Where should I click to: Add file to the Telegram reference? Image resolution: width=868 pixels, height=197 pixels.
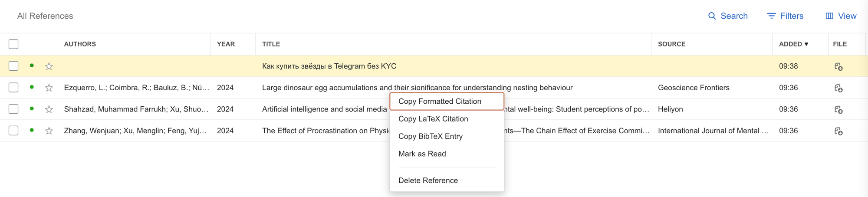(838, 66)
